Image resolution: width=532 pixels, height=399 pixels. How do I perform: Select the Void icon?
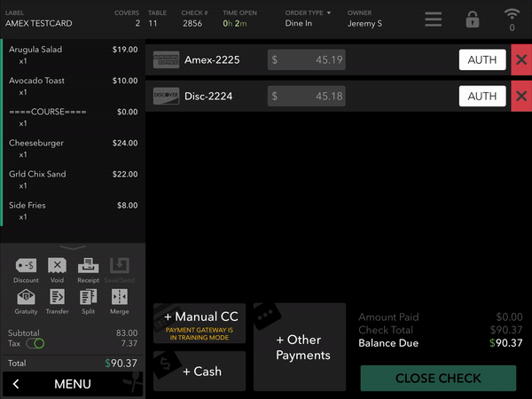tap(57, 265)
